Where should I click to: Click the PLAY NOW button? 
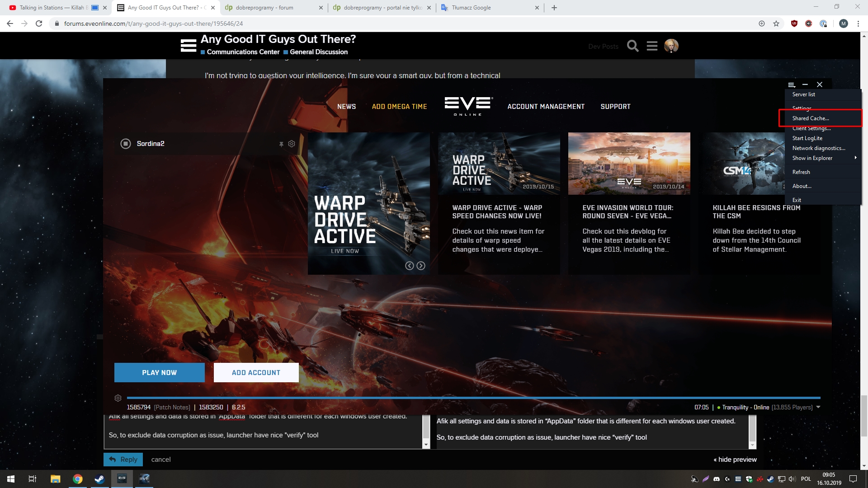pos(160,372)
